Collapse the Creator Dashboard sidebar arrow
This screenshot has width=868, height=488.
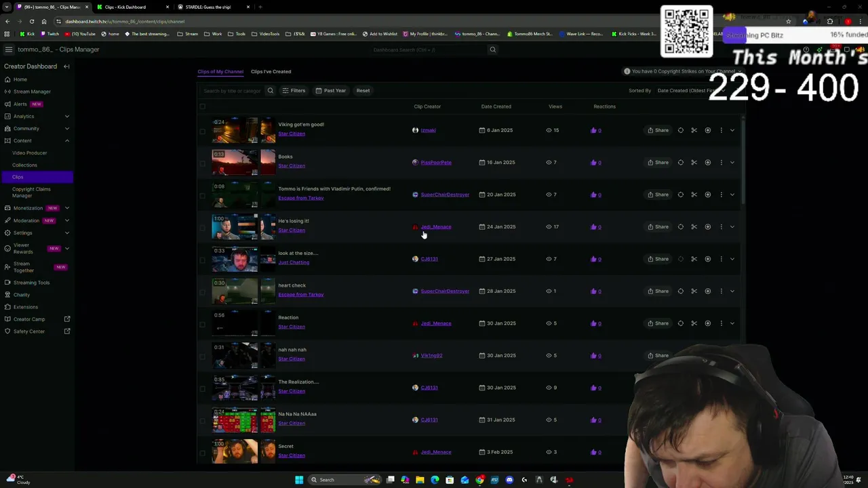click(66, 66)
